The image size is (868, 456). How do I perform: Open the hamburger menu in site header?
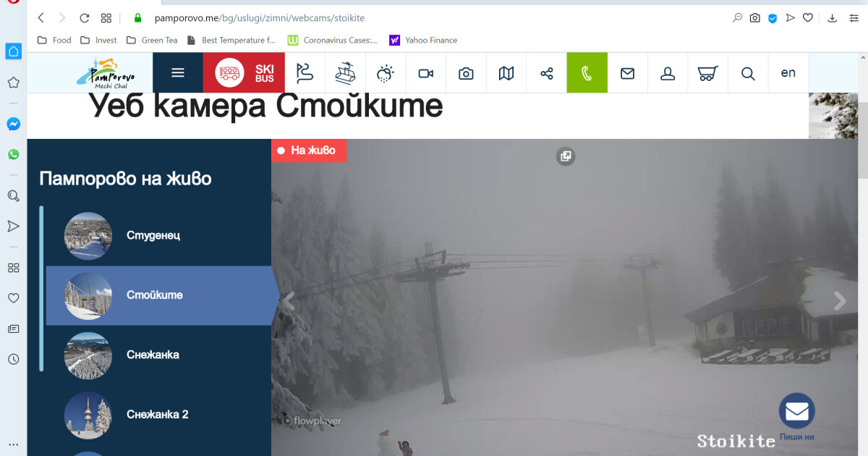click(178, 72)
